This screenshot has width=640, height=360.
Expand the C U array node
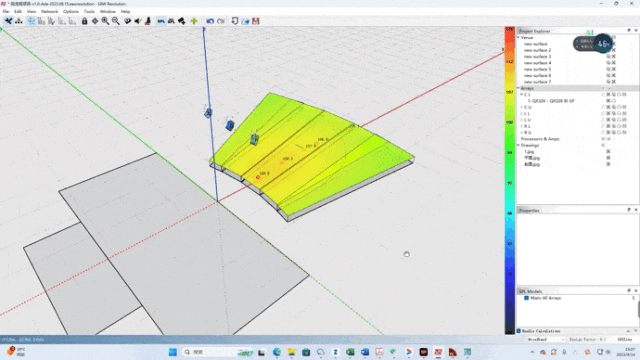(522, 107)
